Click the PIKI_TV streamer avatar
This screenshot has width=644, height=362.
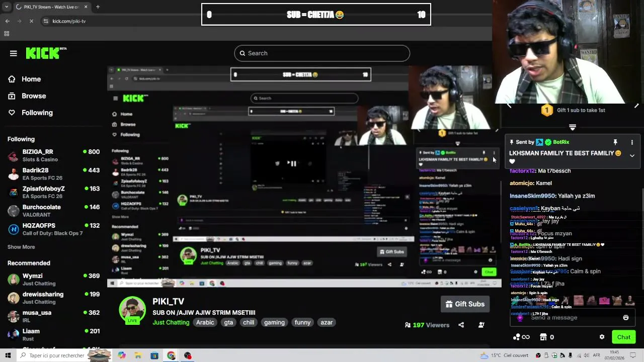[x=132, y=310]
